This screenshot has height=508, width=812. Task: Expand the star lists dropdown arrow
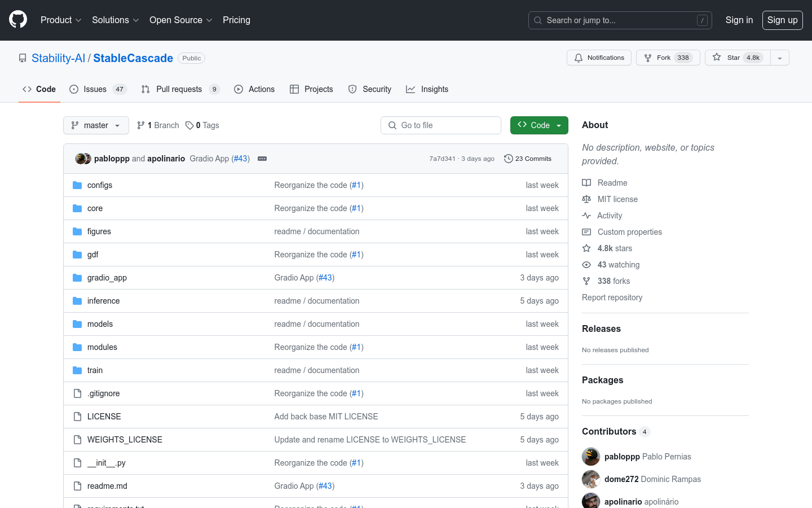click(x=780, y=58)
